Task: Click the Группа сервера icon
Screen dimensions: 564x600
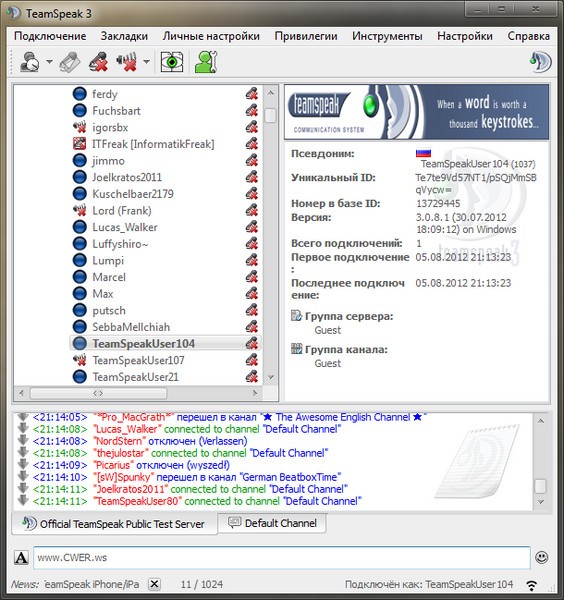Action: coord(296,316)
